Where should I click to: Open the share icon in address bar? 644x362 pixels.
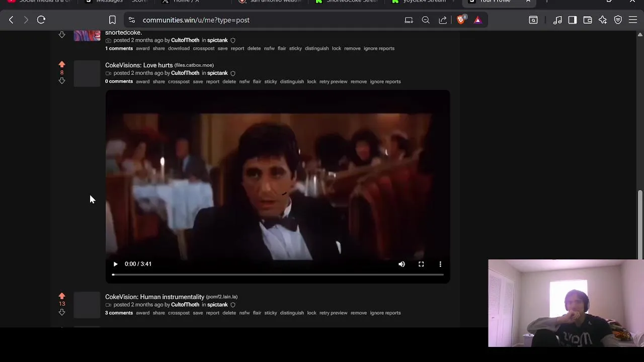coord(443,20)
